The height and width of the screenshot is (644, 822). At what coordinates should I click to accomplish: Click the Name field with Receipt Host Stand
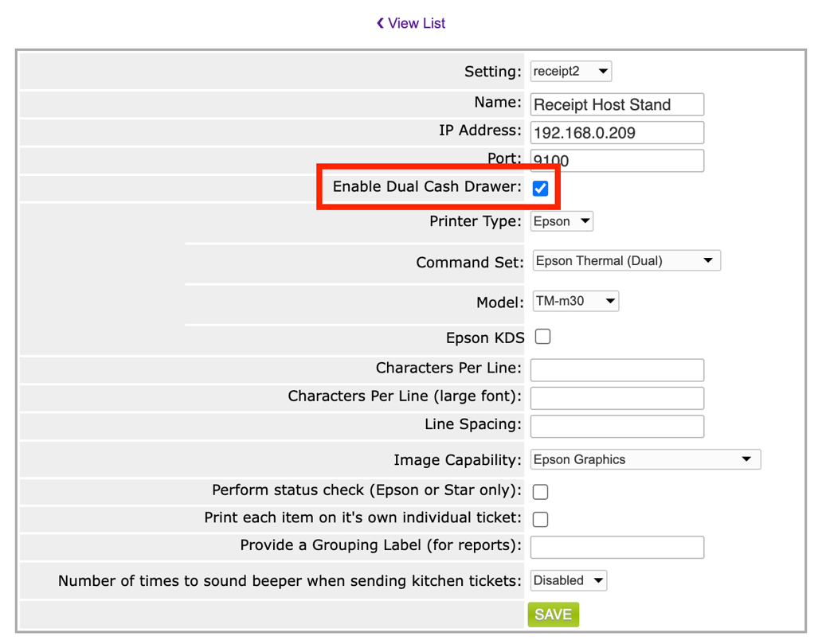point(617,104)
